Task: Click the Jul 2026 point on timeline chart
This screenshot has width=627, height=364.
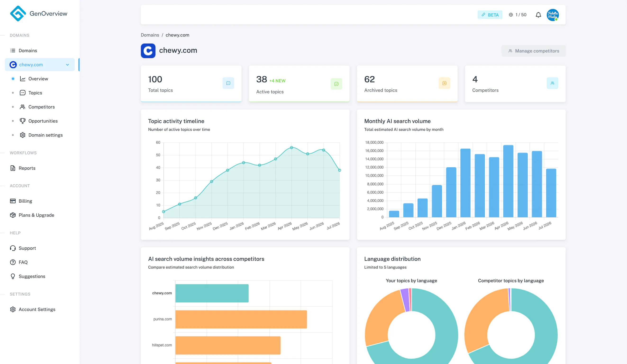Action: click(x=339, y=170)
